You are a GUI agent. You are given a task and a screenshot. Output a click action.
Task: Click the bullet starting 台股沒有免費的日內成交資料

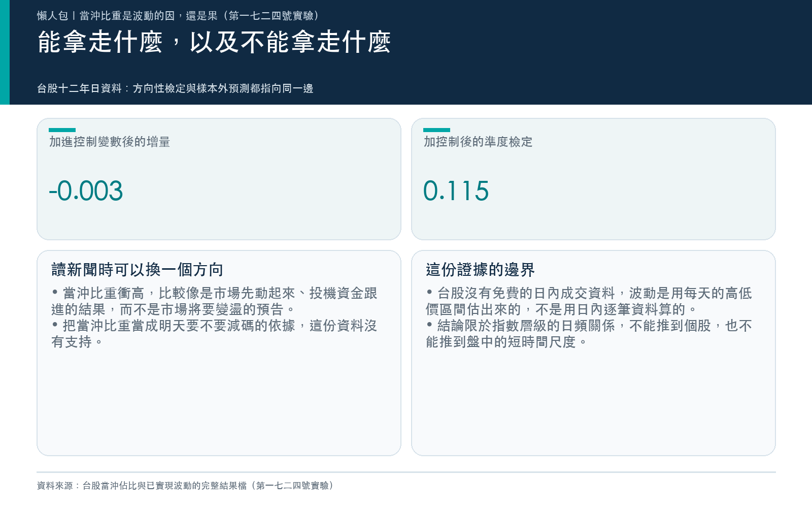tap(589, 301)
